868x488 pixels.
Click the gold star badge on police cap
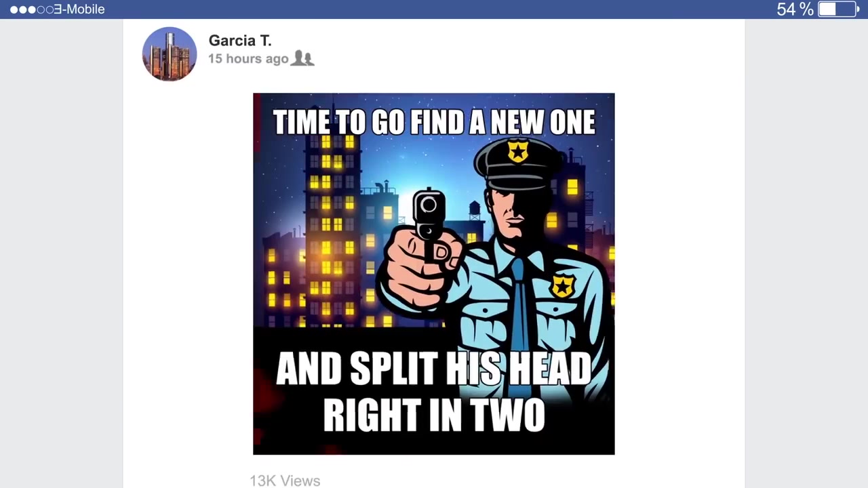[518, 151]
